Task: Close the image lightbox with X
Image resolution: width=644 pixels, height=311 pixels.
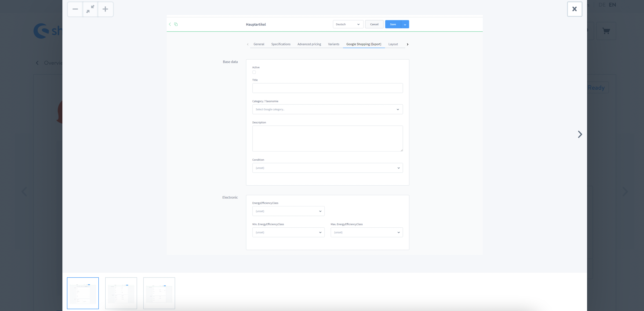Action: [575, 9]
